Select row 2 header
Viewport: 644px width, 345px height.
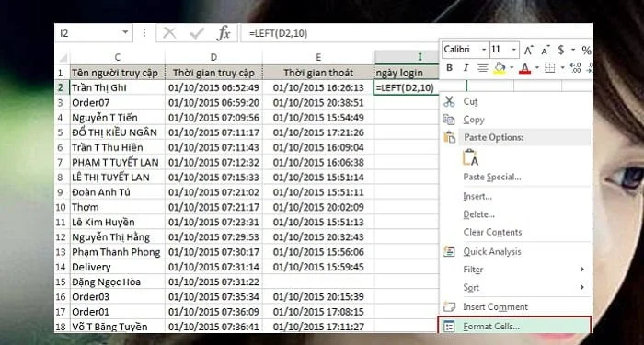point(62,87)
